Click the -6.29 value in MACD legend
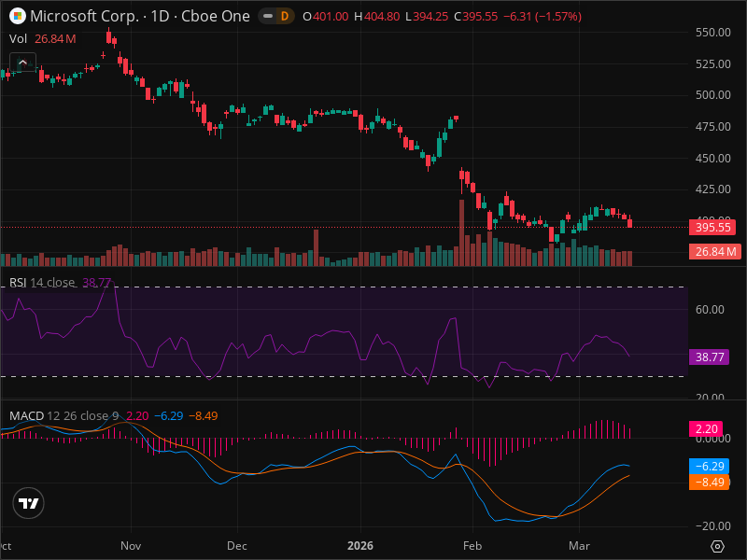This screenshot has height=560, width=747. (169, 415)
